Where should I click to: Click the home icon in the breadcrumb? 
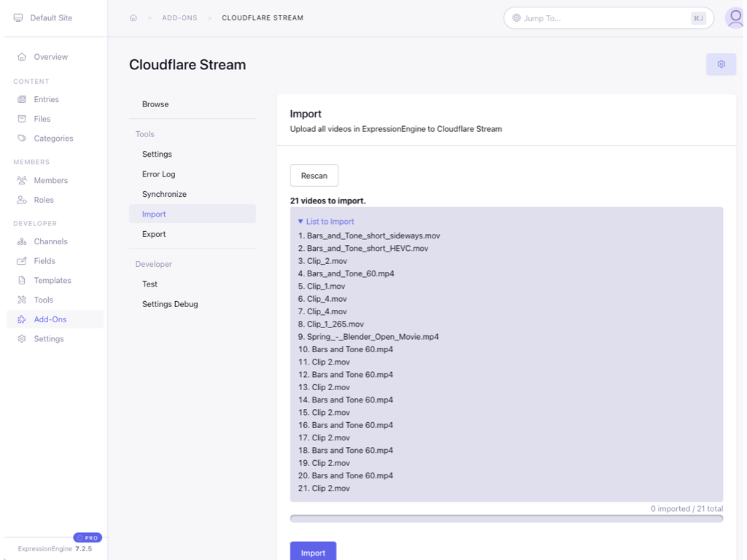(133, 18)
